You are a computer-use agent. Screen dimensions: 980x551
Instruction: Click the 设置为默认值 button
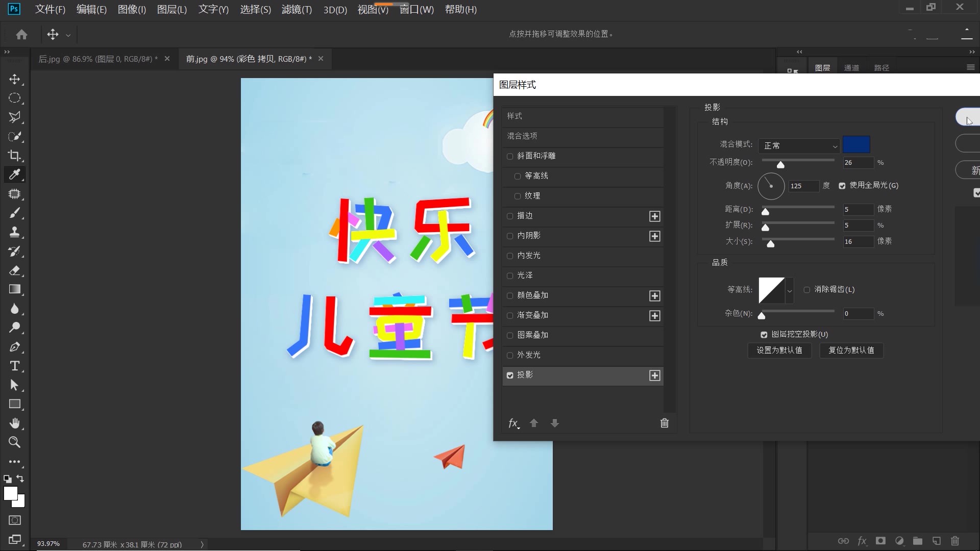(779, 350)
